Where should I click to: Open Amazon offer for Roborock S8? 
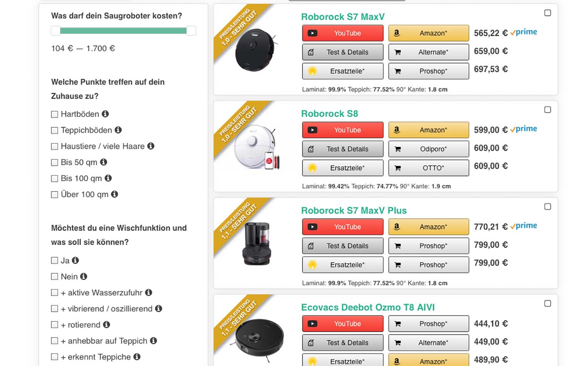point(428,130)
